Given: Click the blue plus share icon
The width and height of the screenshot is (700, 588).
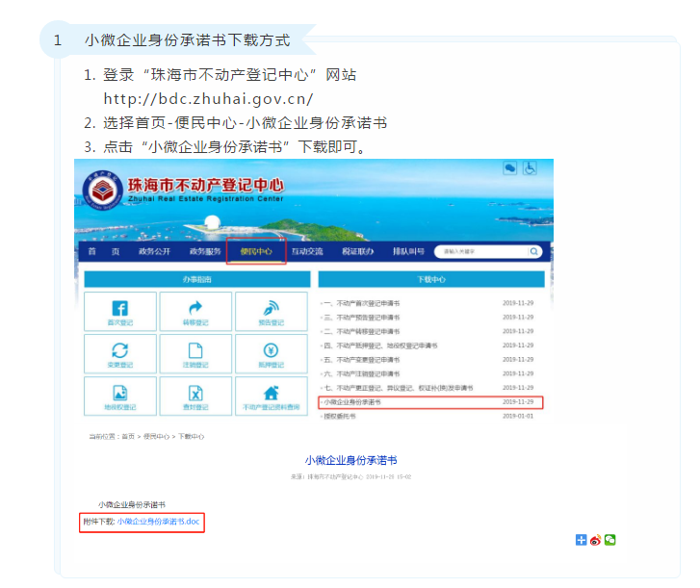Looking at the screenshot, I should pos(582,540).
